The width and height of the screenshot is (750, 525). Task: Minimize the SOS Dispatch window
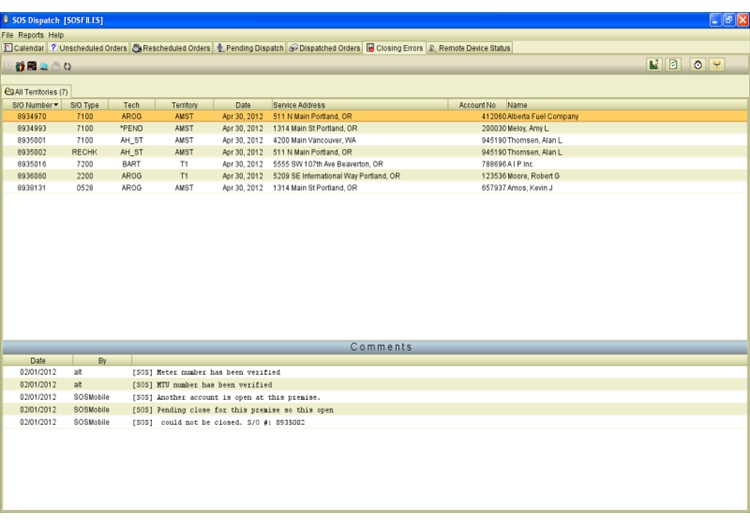pyautogui.click(x=715, y=20)
